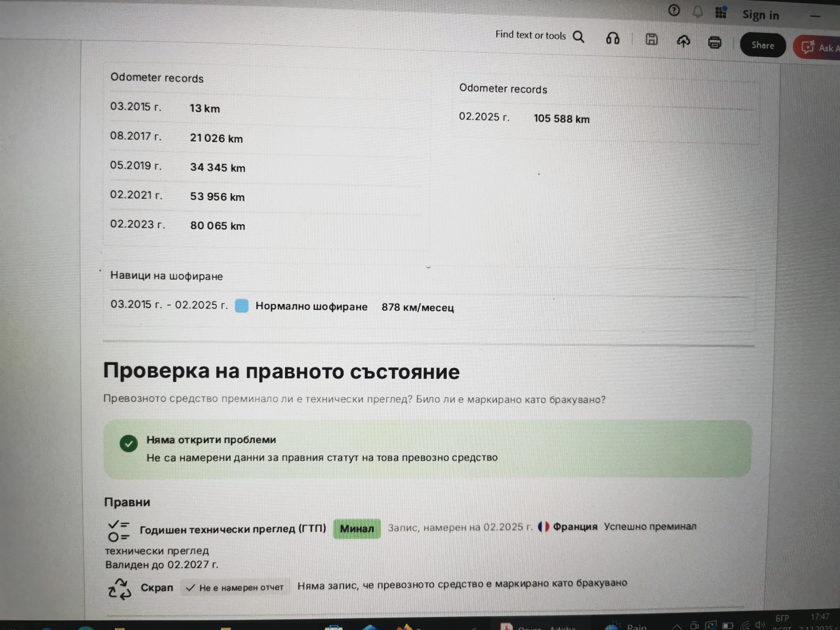
Task: Click the recycle icon next to Скрап
Action: tap(120, 589)
